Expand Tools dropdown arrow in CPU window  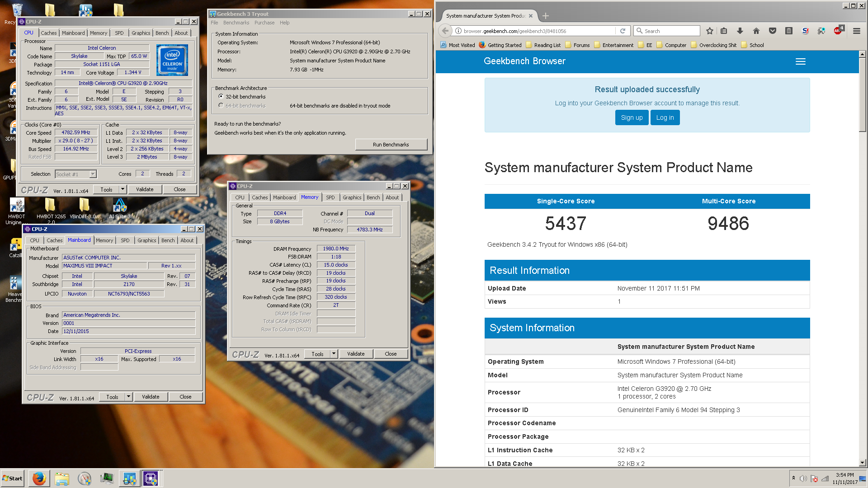click(x=123, y=189)
